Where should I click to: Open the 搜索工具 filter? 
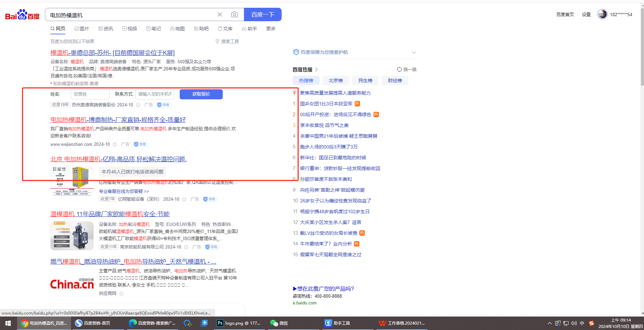[227, 41]
